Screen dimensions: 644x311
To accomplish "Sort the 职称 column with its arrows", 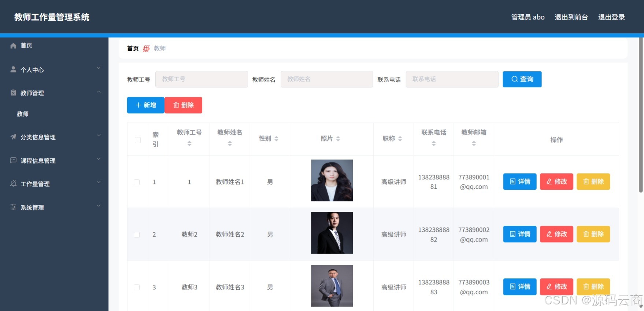I will [x=400, y=139].
